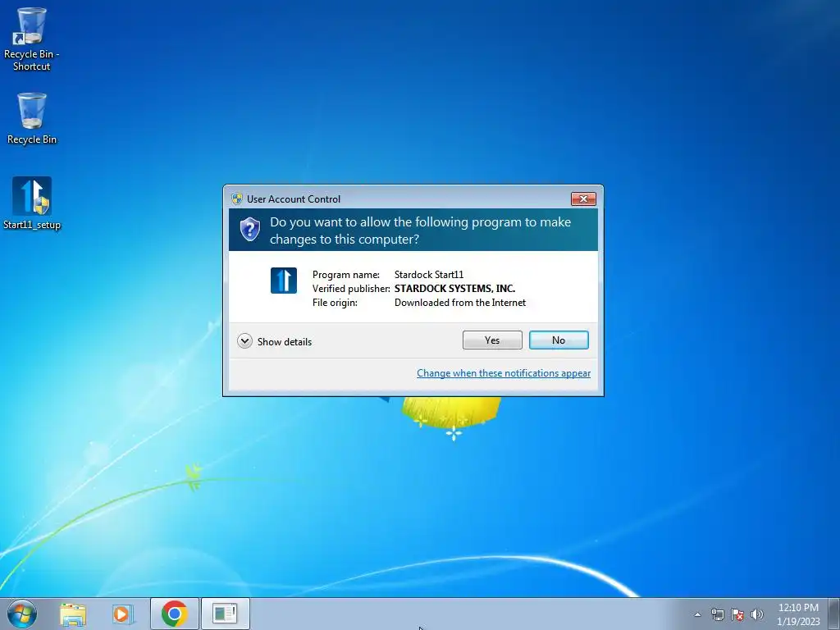
Task: Click the text Downloaded from the Internet
Action: click(460, 302)
